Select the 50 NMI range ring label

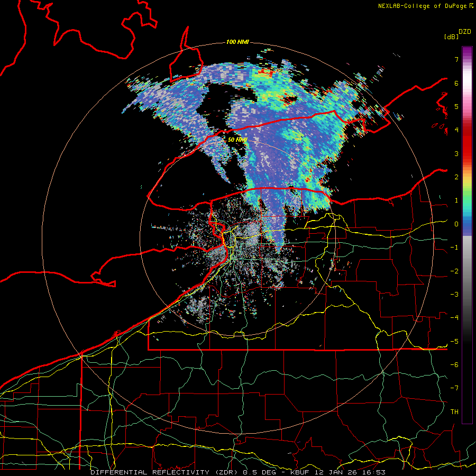pyautogui.click(x=237, y=140)
